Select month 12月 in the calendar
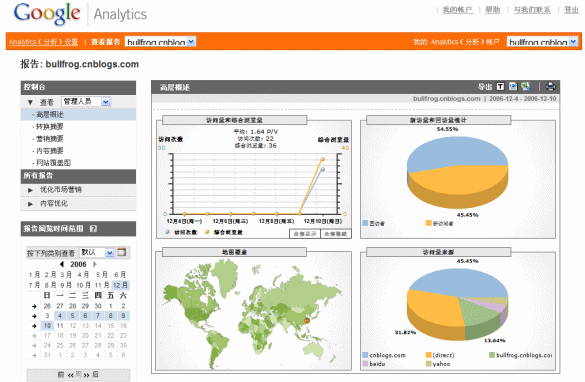 point(120,285)
